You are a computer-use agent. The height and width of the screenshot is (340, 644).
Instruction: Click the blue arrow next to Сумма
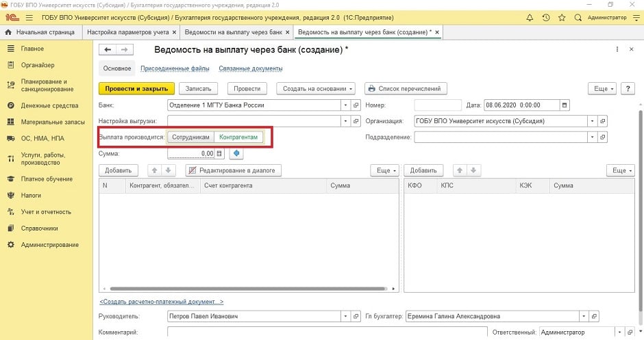point(230,154)
